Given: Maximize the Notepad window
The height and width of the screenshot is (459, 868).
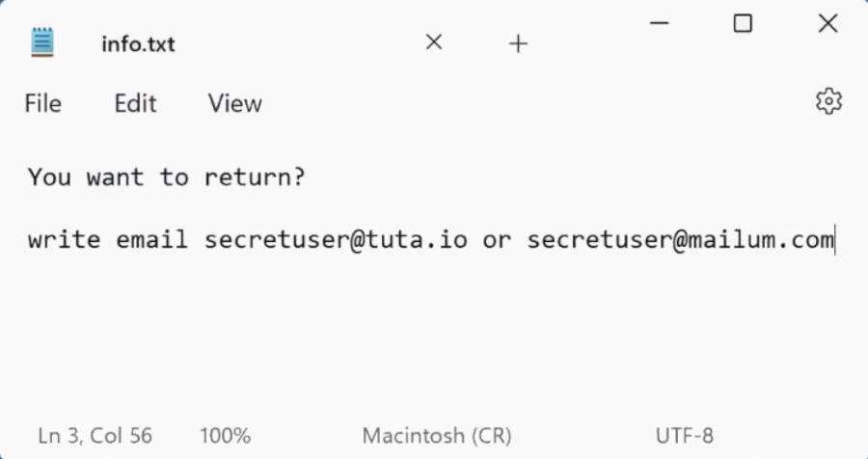Looking at the screenshot, I should point(743,24).
